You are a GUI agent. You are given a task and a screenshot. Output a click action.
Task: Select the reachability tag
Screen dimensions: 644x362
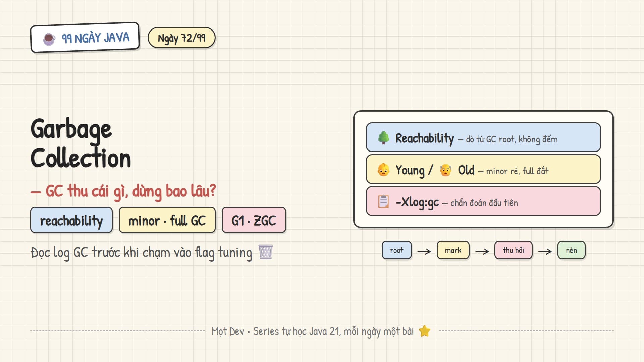coord(71,220)
